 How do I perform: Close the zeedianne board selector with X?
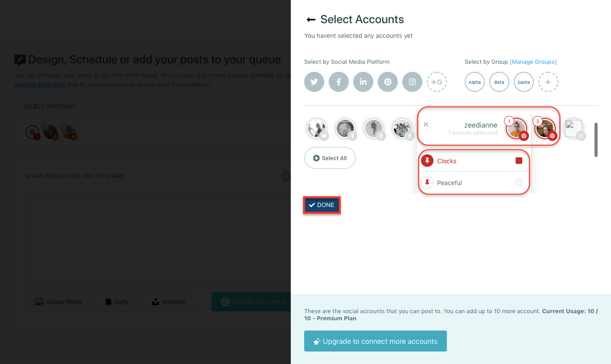[x=426, y=124]
